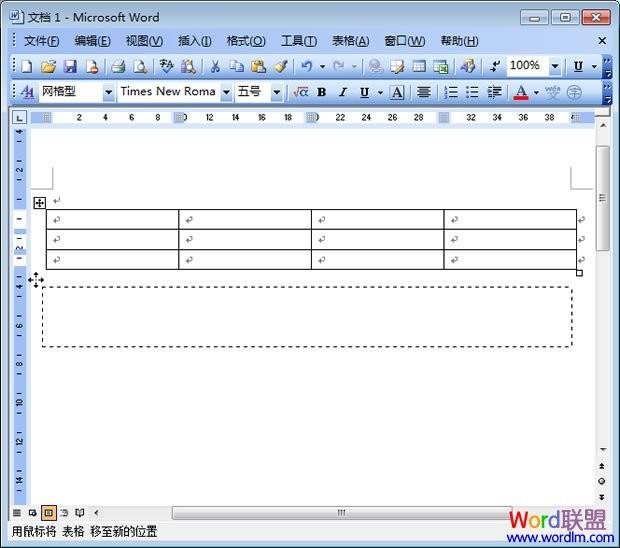Click the table resize handle
Viewport: 620px width, 548px height.
point(579,273)
